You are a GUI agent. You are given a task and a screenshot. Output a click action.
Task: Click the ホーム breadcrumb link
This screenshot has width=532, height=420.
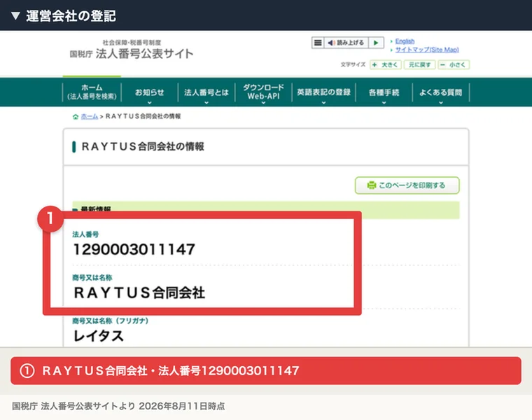point(90,116)
